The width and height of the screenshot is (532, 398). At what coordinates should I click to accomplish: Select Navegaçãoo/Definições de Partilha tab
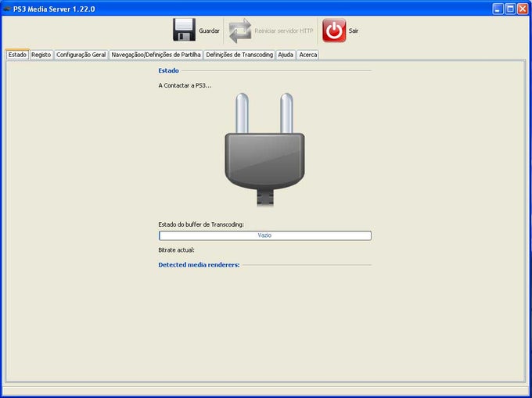(156, 55)
